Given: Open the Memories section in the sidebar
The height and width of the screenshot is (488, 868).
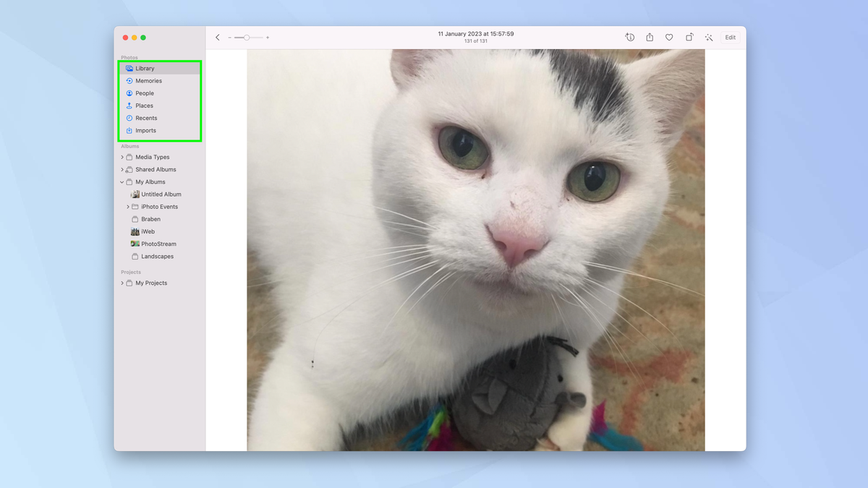Looking at the screenshot, I should click(147, 80).
